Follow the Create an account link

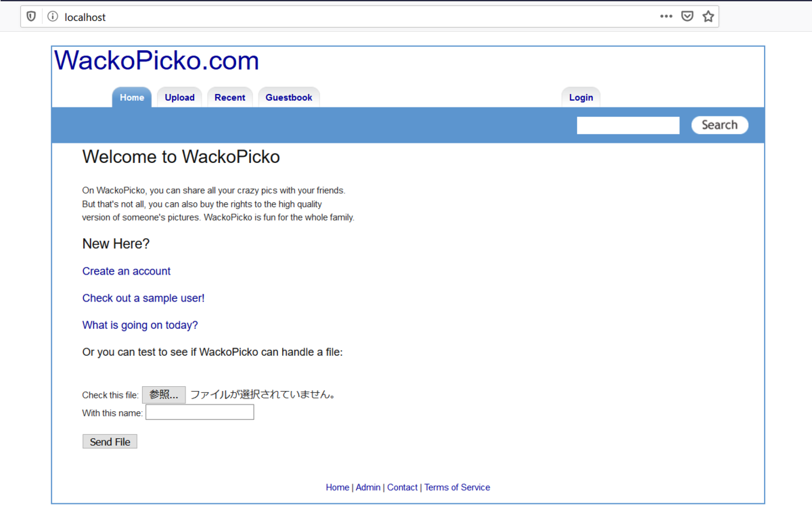point(127,271)
